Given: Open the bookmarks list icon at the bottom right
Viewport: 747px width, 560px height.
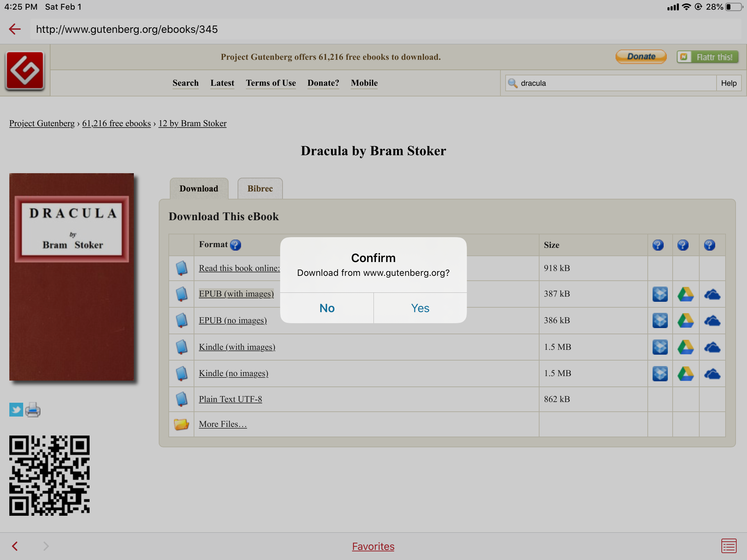Looking at the screenshot, I should pyautogui.click(x=729, y=546).
